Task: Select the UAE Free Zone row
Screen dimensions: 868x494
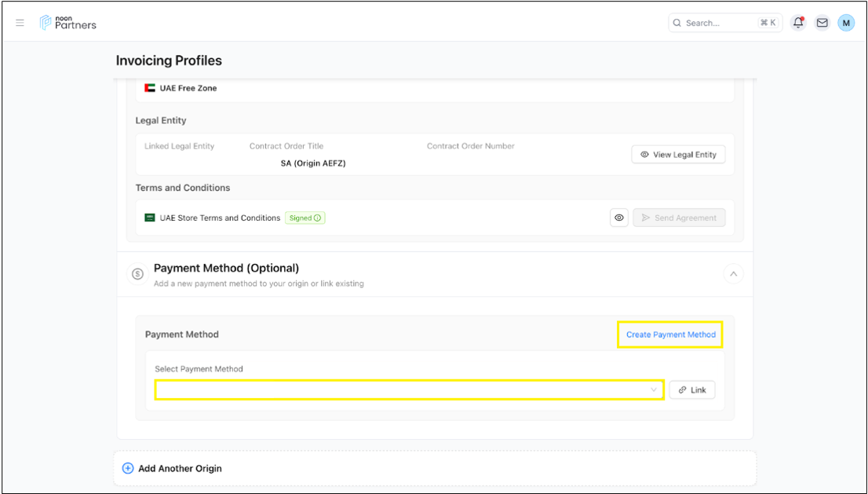Action: point(188,89)
